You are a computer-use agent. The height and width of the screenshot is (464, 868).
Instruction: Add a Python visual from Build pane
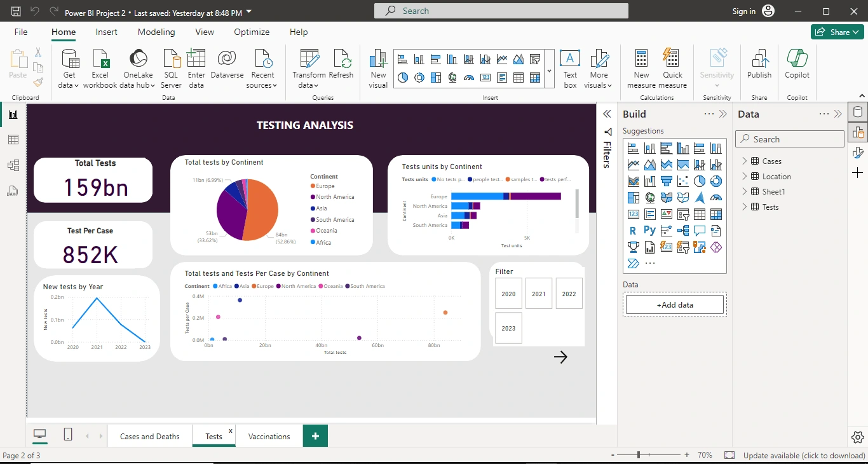(650, 231)
